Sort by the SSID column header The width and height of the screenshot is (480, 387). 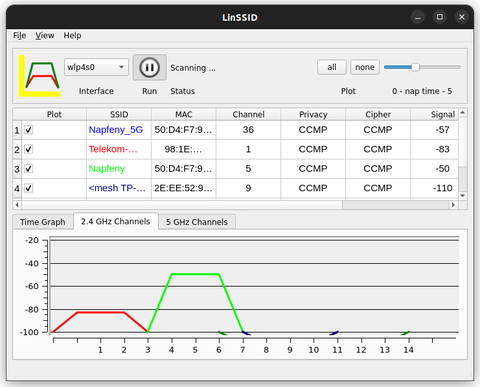tap(119, 114)
